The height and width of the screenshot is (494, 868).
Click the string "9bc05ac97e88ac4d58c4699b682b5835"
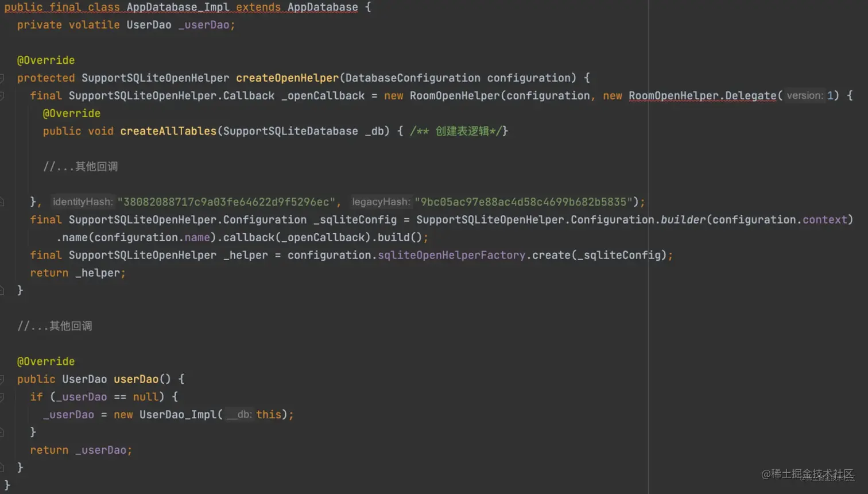pos(524,202)
